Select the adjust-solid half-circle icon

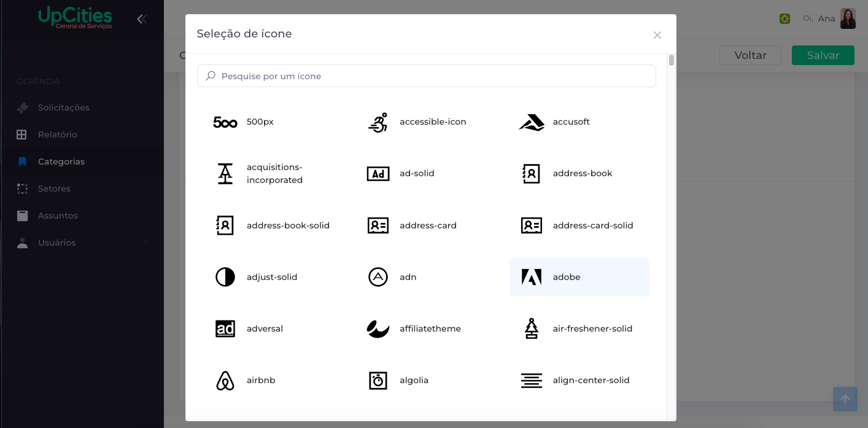coord(225,277)
